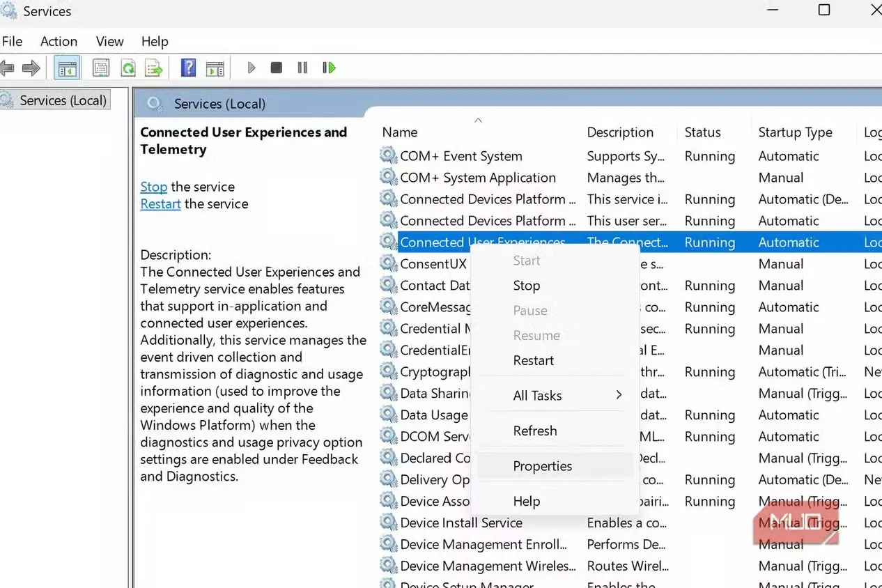Viewport: 882px width, 588px height.
Task: Open the Help toolbar icon
Action: tap(188, 68)
